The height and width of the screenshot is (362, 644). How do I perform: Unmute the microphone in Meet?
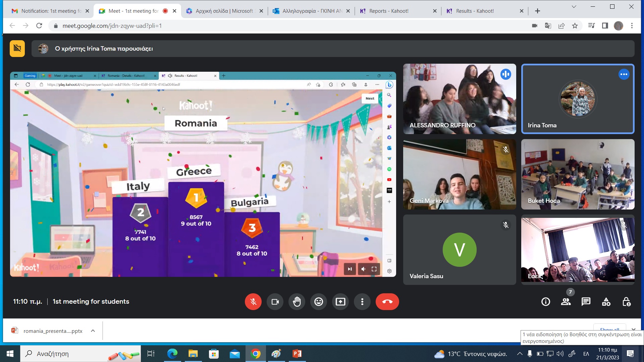point(253,302)
